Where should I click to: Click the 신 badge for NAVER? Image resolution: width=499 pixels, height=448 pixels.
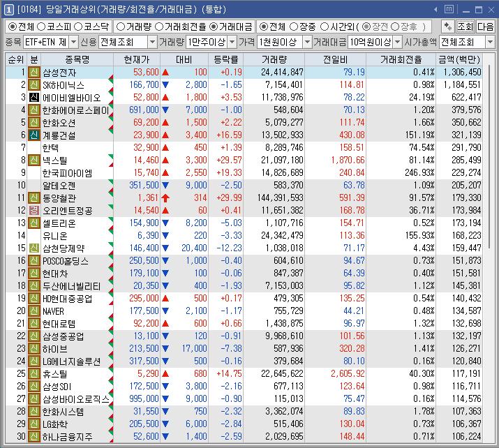click(33, 311)
